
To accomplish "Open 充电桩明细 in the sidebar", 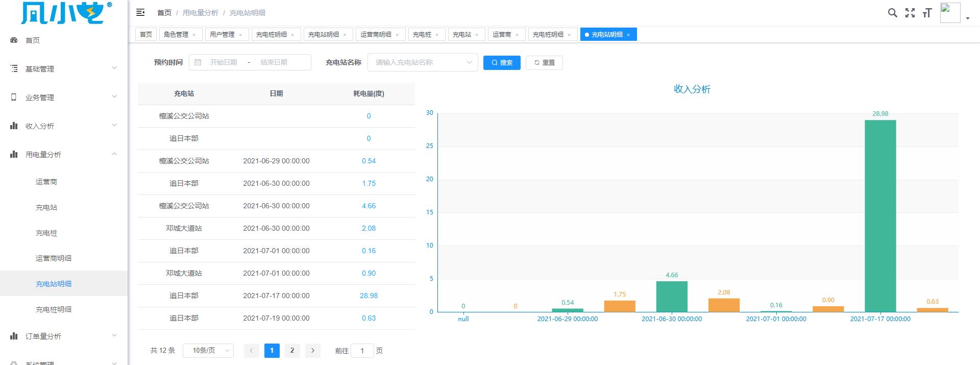I will [x=54, y=309].
